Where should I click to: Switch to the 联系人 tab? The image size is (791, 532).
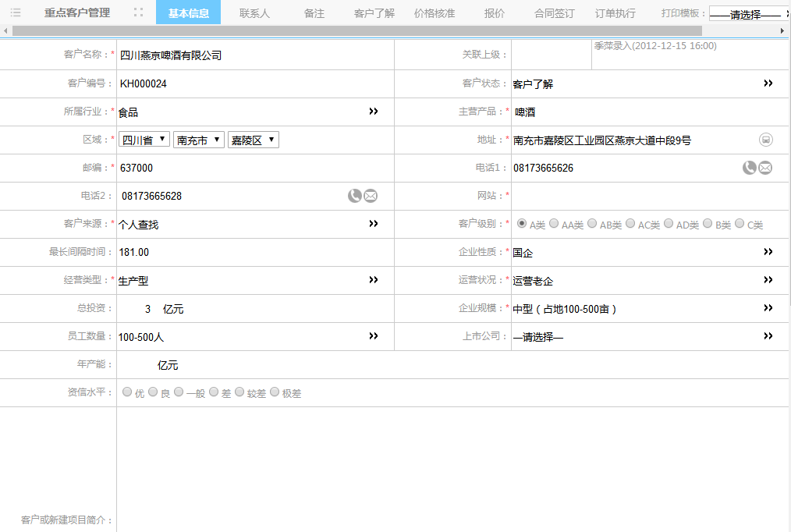click(255, 13)
